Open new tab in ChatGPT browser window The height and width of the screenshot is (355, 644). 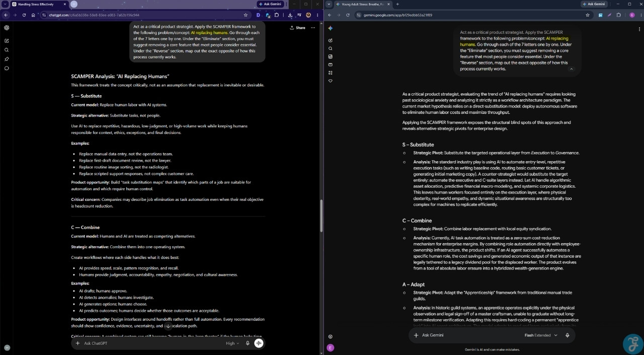point(74,4)
